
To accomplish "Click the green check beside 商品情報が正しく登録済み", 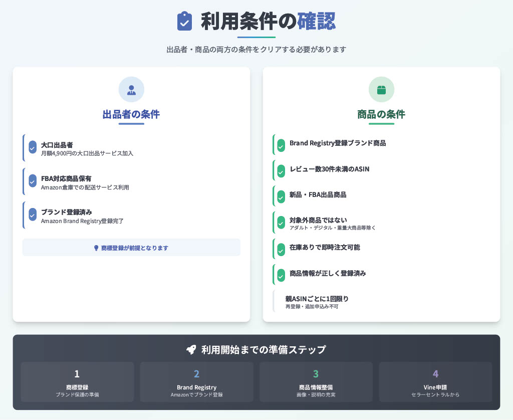I will click(x=281, y=275).
